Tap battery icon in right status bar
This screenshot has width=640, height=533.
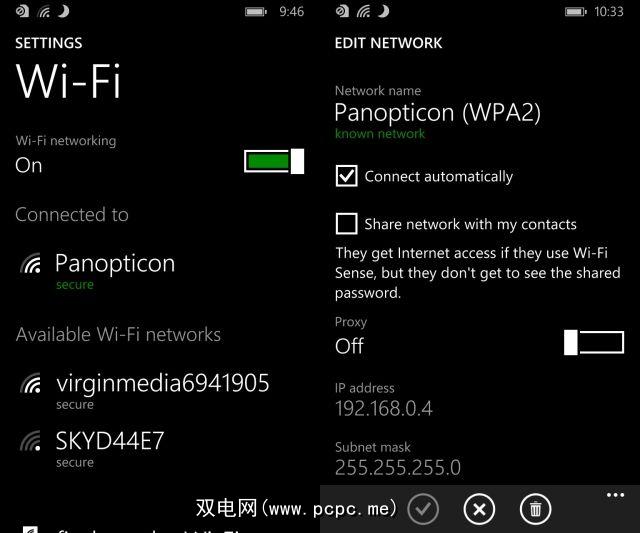[576, 12]
